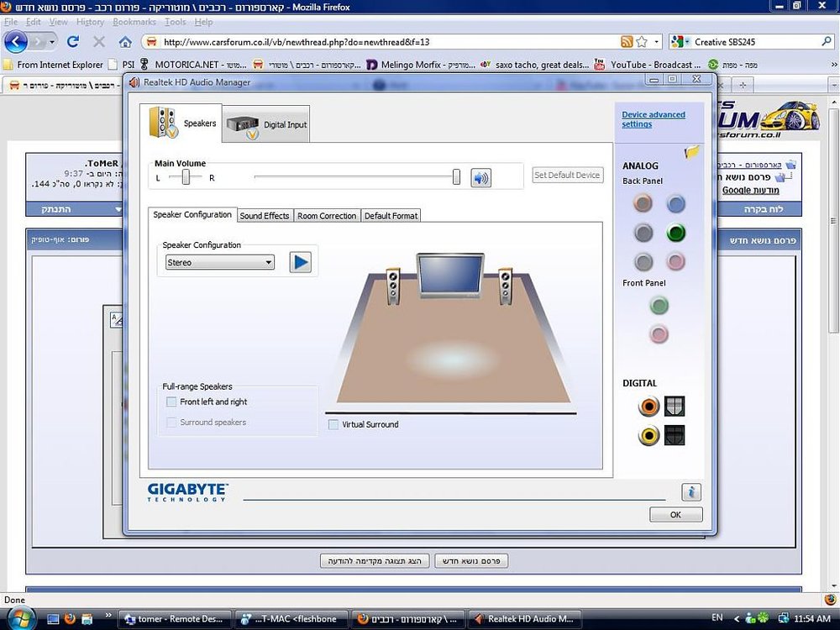Open the Firefox History menu
The height and width of the screenshot is (630, 840).
click(x=90, y=22)
